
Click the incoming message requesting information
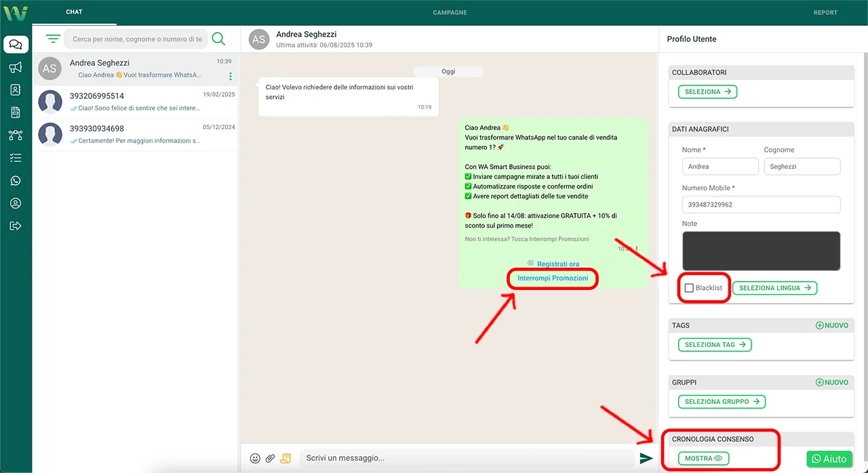pos(349,96)
